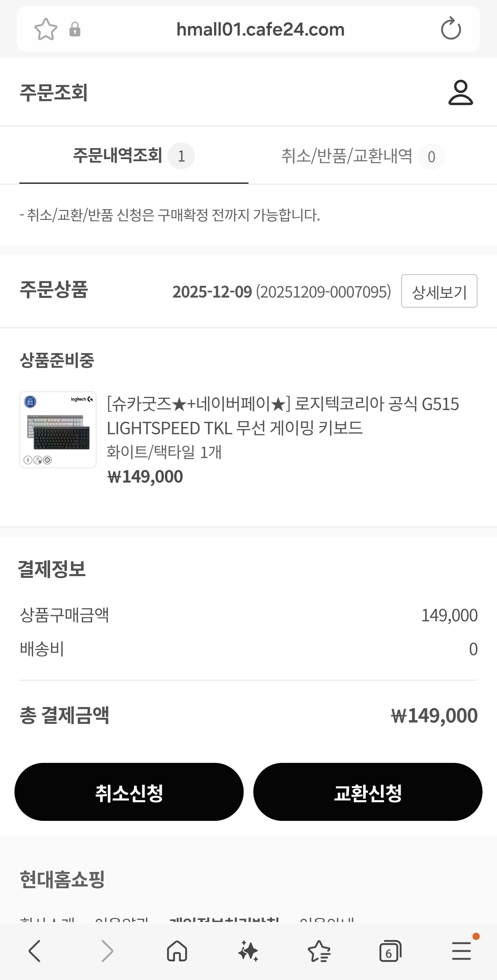The width and height of the screenshot is (497, 980).
Task: Tap the order number 20251209-0007095
Action: click(x=323, y=292)
